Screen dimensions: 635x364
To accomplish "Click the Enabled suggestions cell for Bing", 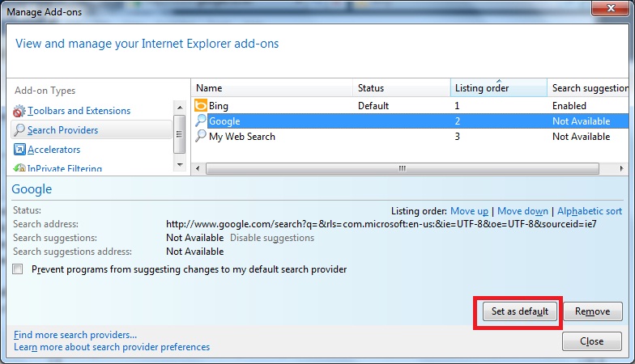I will tap(569, 106).
